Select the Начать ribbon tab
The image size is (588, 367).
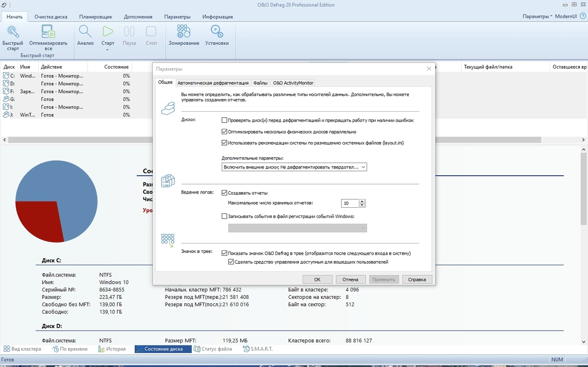(x=14, y=17)
